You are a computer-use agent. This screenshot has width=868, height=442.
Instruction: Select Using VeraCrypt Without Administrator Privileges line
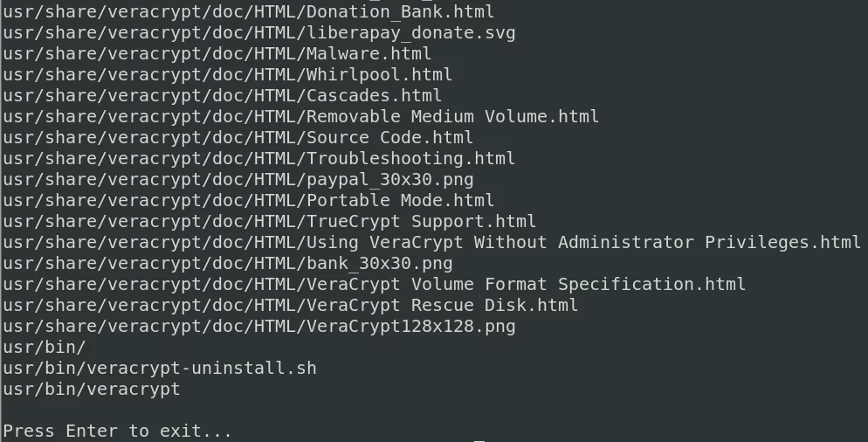click(431, 243)
